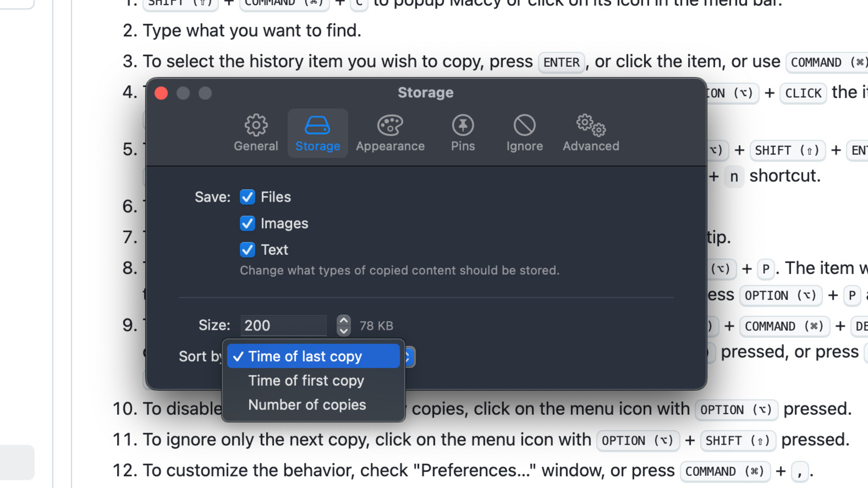Open the Pins settings pane
This screenshot has height=488, width=868.
point(462,132)
